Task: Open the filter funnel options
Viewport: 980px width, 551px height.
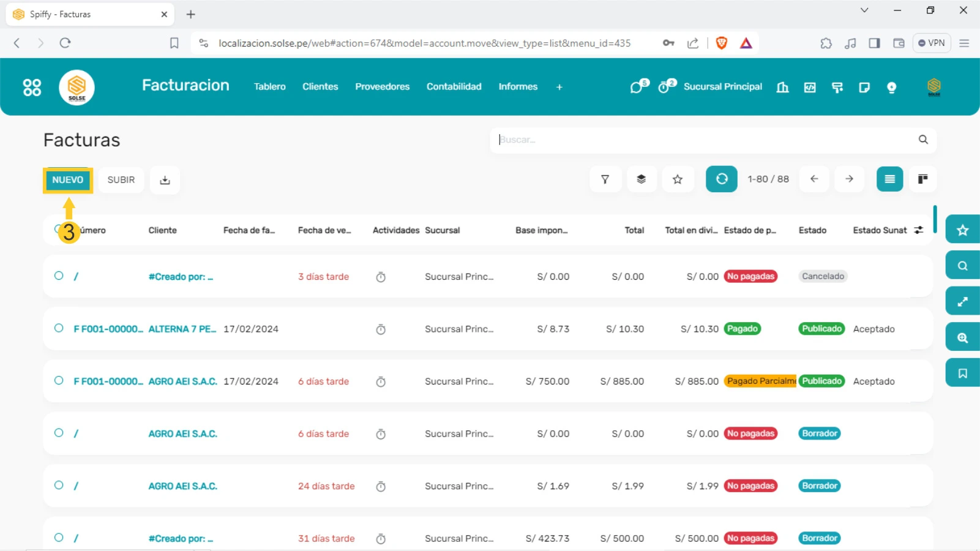Action: (605, 179)
